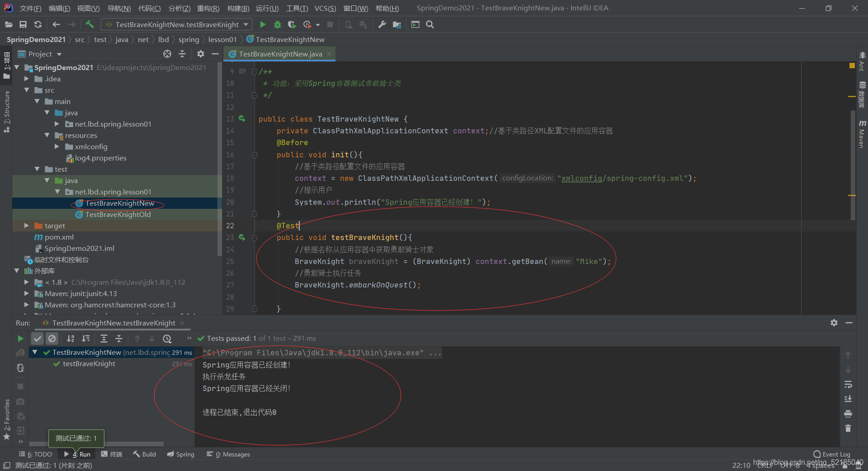Screen dimensions: 868x471
Task: Expand all test results icon
Action: coord(104,338)
